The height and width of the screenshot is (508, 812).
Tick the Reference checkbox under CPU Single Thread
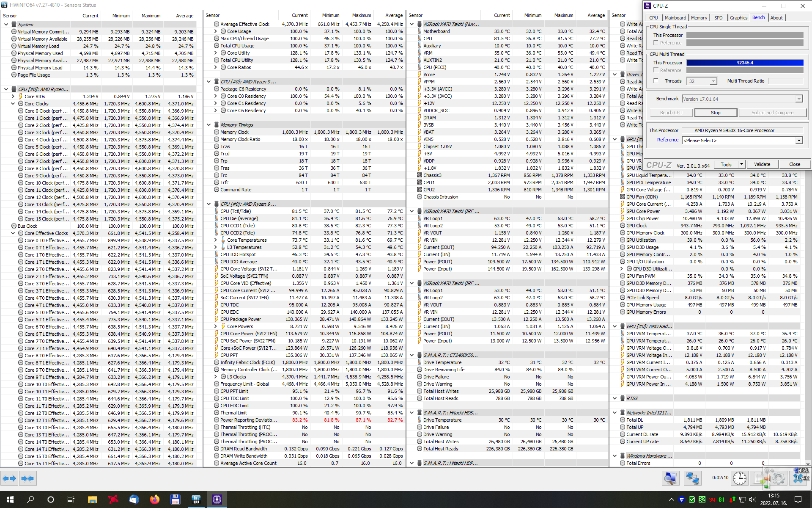coord(656,42)
